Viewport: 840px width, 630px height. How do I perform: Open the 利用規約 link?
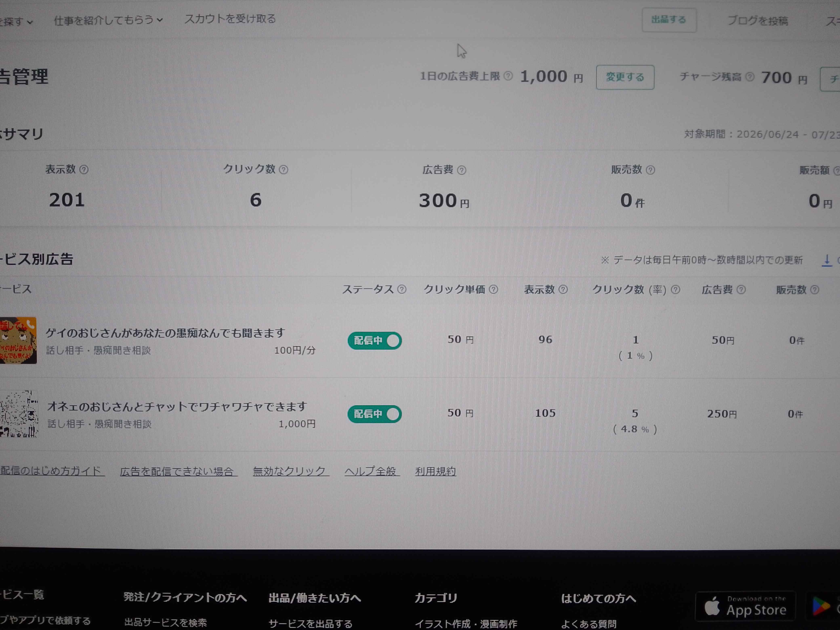click(435, 471)
